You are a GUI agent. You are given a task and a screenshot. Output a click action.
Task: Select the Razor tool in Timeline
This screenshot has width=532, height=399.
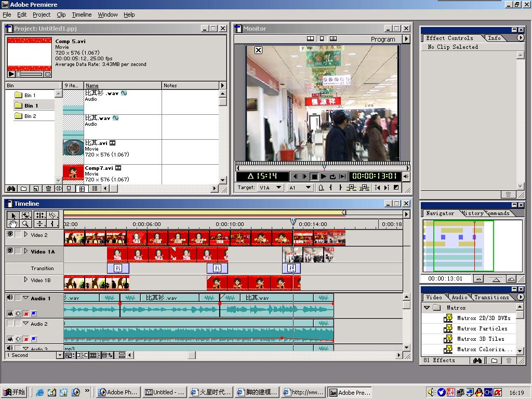click(52, 216)
